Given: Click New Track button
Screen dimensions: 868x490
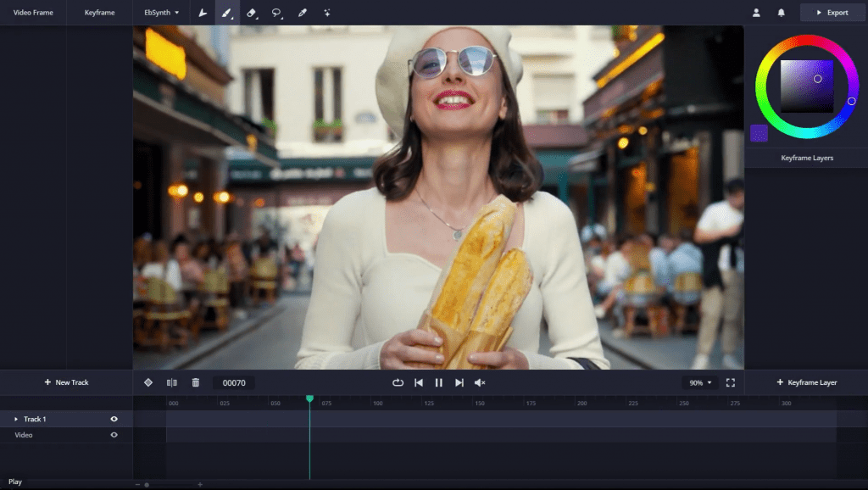Looking at the screenshot, I should [66, 382].
